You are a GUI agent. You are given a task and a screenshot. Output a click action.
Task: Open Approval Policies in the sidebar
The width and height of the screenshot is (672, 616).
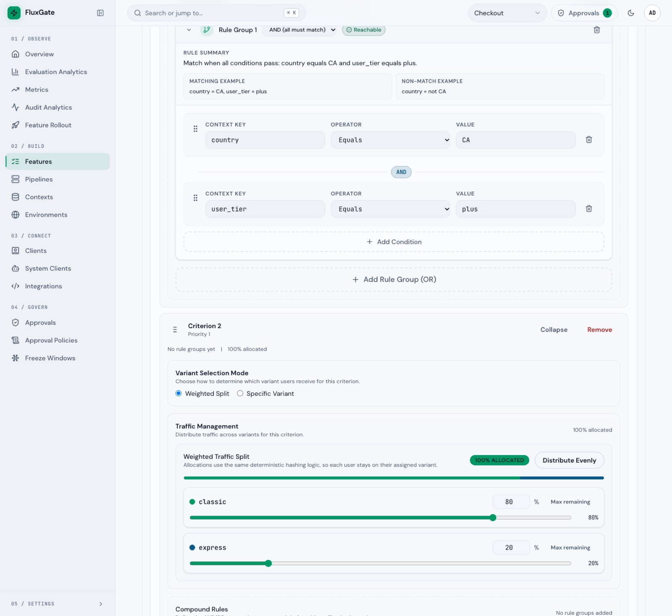click(x=58, y=340)
